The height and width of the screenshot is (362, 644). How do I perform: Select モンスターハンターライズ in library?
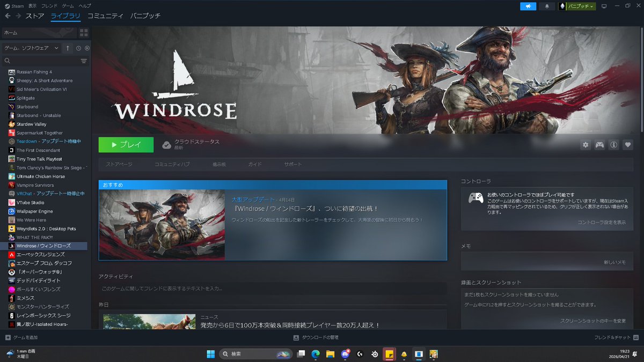click(42, 307)
